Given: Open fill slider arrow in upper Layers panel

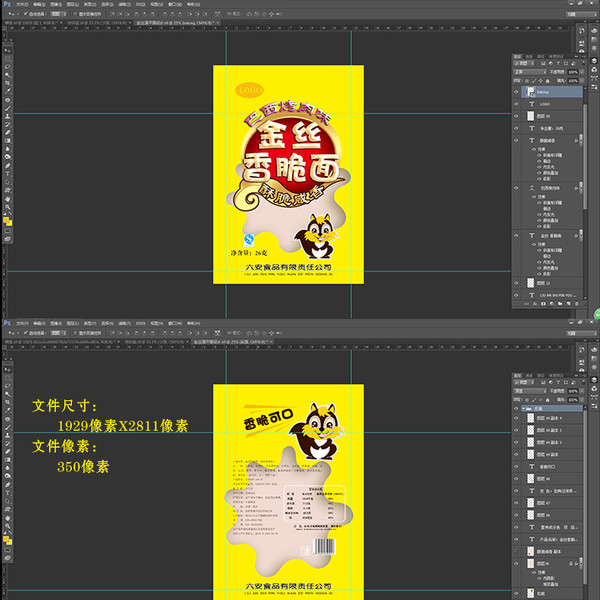Looking at the screenshot, I should coord(582,81).
